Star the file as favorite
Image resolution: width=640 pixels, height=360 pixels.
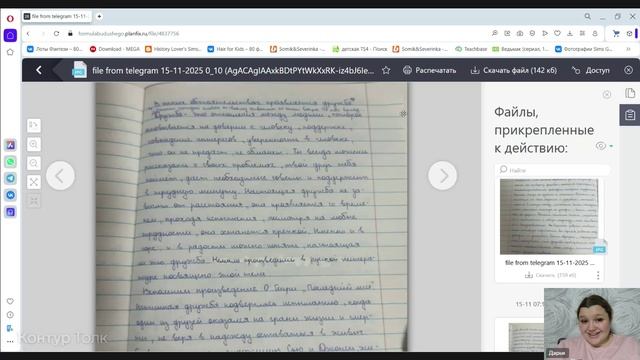pos(386,70)
